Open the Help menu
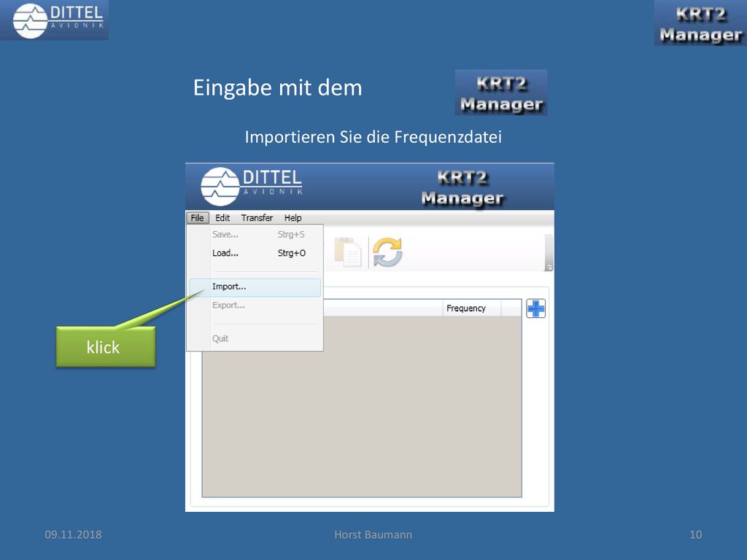Viewport: 747px width, 560px height. tap(293, 217)
